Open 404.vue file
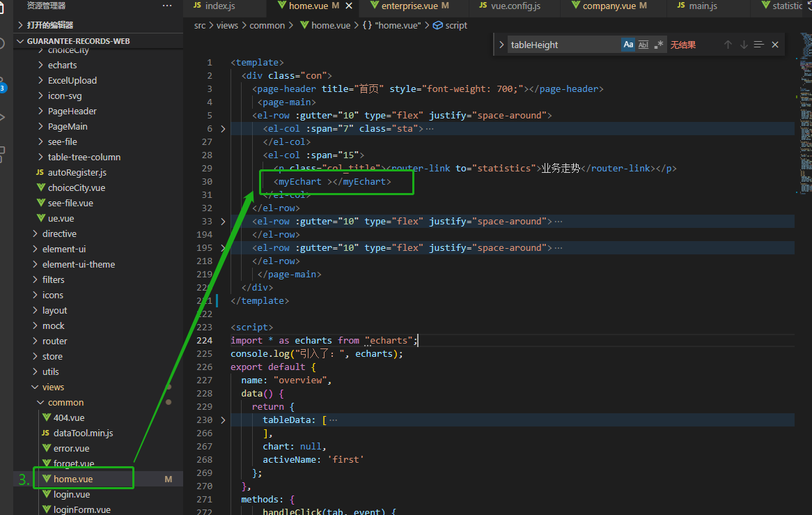 68,417
